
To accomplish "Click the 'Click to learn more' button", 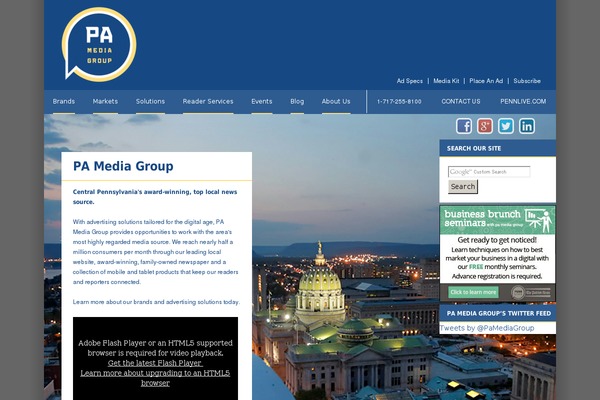I will click(473, 292).
